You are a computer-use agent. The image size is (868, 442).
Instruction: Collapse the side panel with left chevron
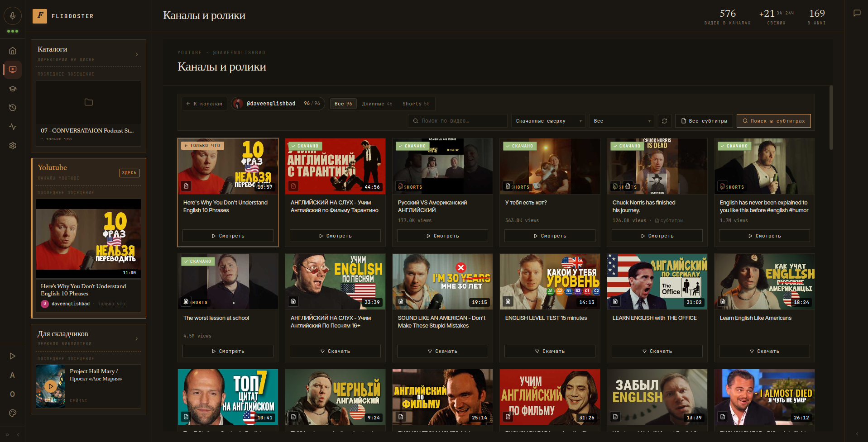pos(18,435)
